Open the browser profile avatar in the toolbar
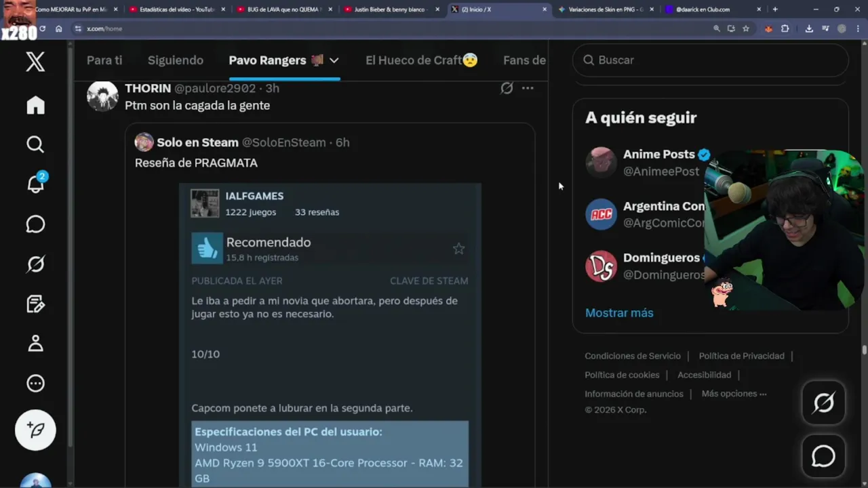Screen dimensions: 868x488 point(842,28)
